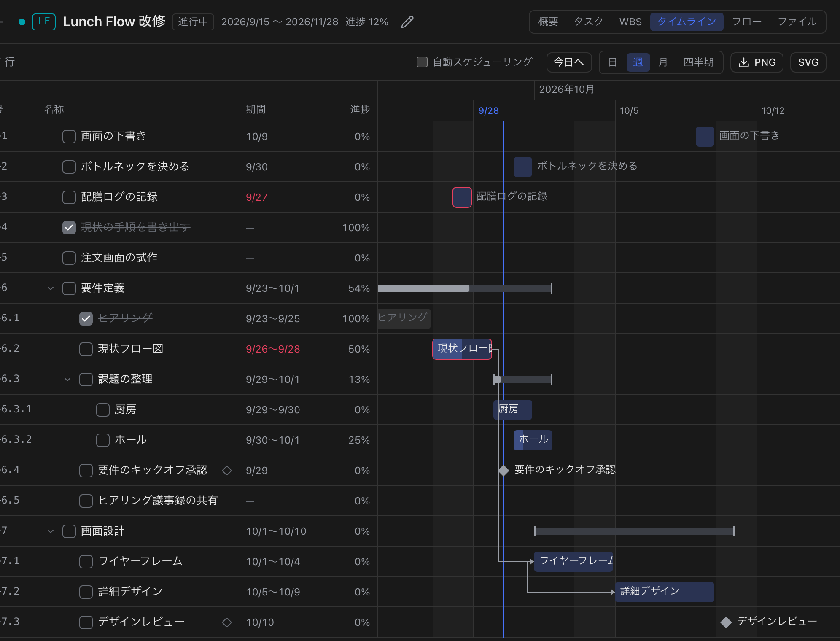Click the 要件のキックオフ承認 milestone diamond in timeline
The image size is (840, 641).
tap(503, 471)
